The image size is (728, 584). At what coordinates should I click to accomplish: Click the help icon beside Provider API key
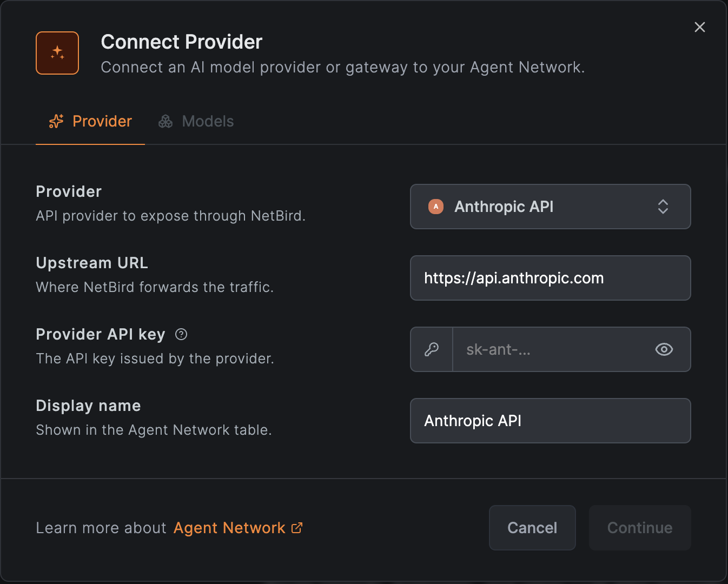[181, 334]
